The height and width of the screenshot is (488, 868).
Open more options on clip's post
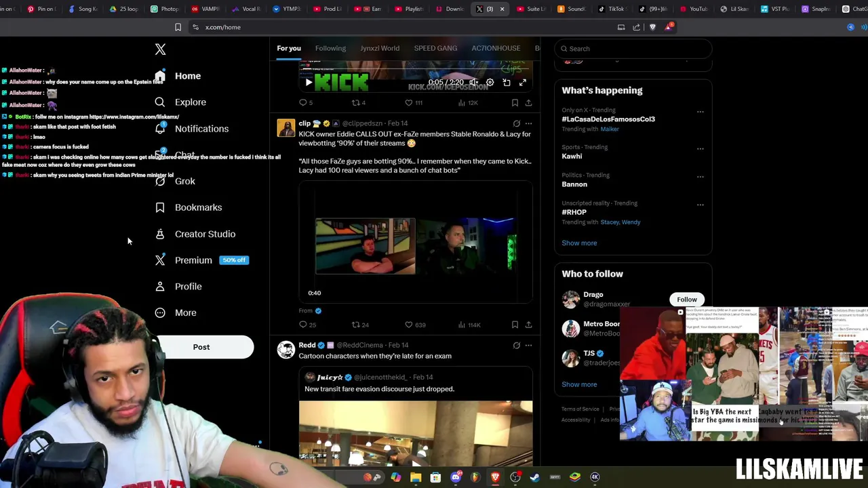(528, 123)
